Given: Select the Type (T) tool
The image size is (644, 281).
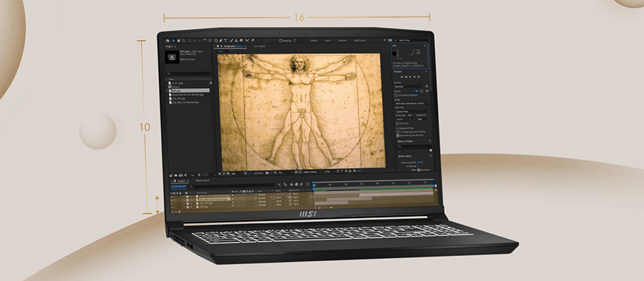Looking at the screenshot, I should pos(225,41).
